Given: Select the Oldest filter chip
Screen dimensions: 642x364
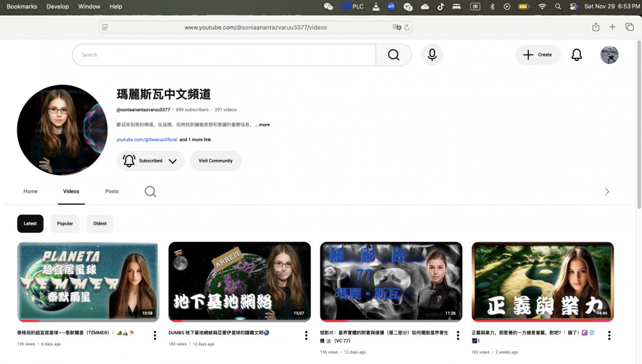Looking at the screenshot, I should click(100, 223).
